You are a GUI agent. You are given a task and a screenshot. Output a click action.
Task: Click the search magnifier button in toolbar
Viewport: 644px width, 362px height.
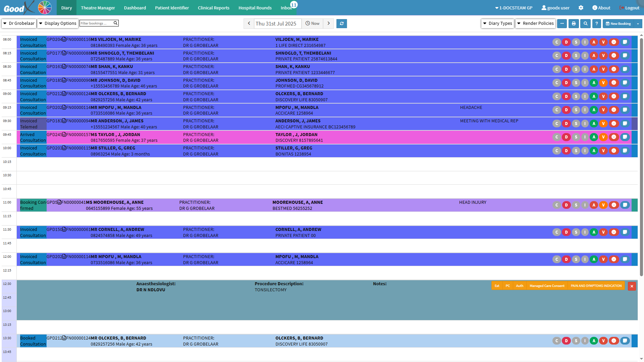585,23
